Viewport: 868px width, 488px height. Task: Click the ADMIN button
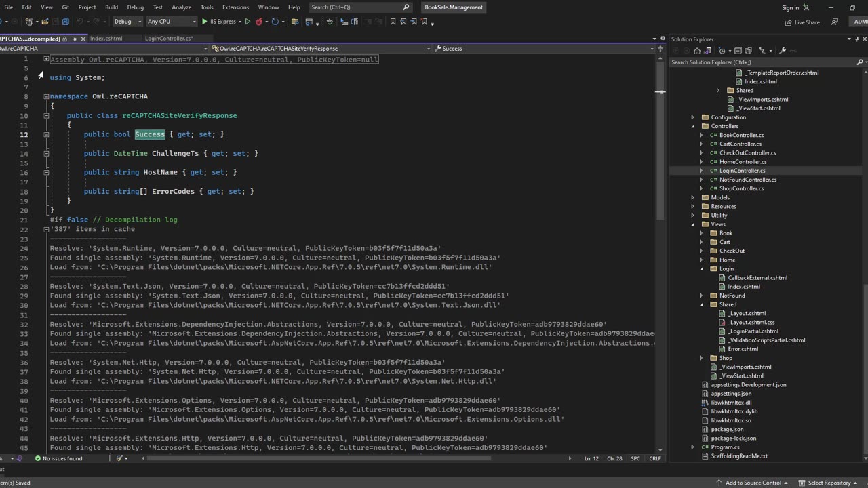tap(859, 22)
